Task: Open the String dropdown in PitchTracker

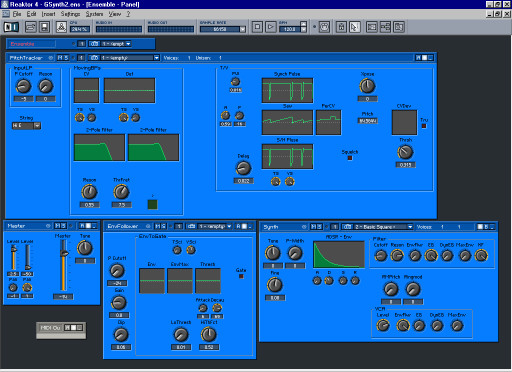Action: [x=37, y=126]
